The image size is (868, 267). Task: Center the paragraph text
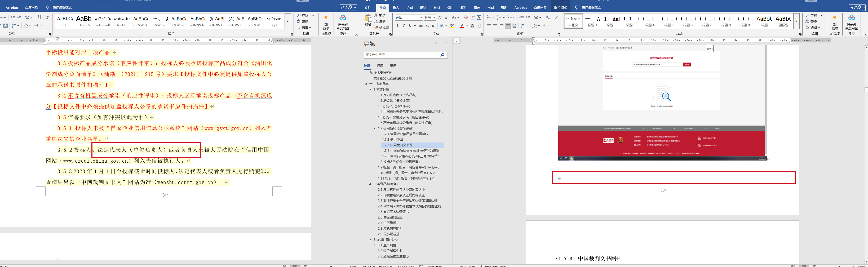point(495,26)
